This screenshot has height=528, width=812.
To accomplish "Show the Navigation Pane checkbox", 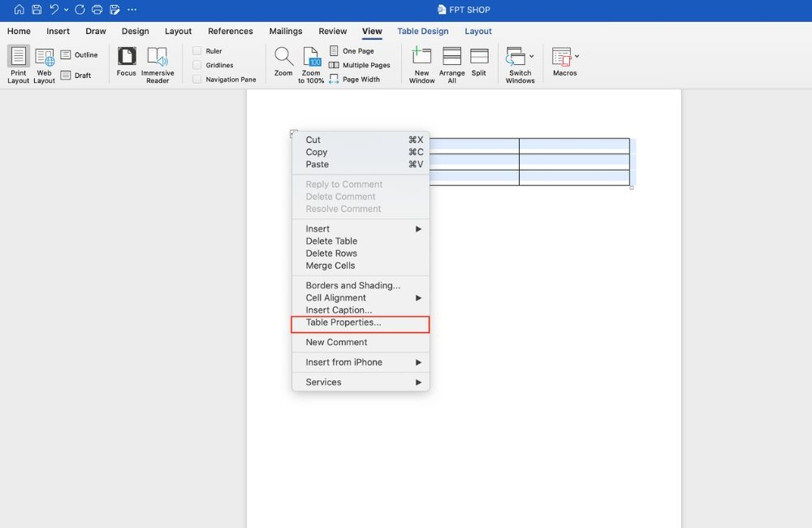I will [x=197, y=80].
